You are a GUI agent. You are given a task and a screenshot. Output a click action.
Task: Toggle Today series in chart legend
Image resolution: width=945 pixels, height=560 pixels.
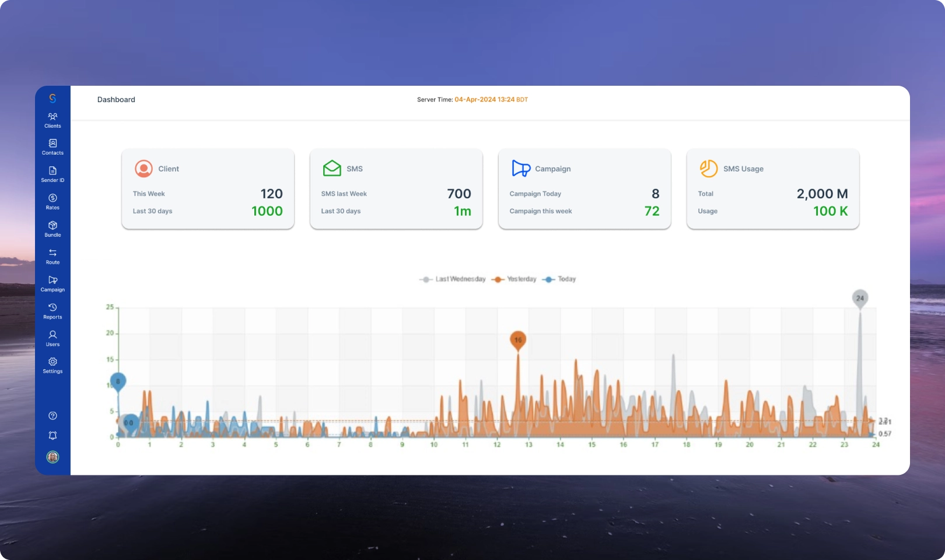(x=559, y=279)
